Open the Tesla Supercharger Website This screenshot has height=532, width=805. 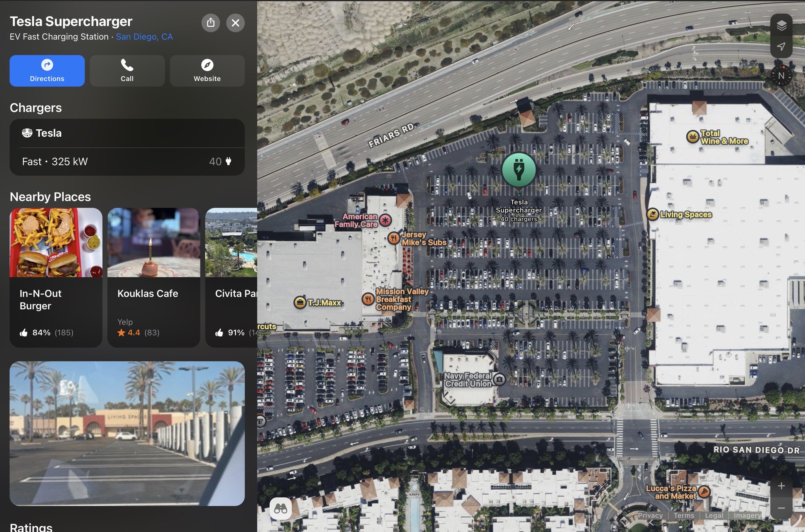point(207,71)
